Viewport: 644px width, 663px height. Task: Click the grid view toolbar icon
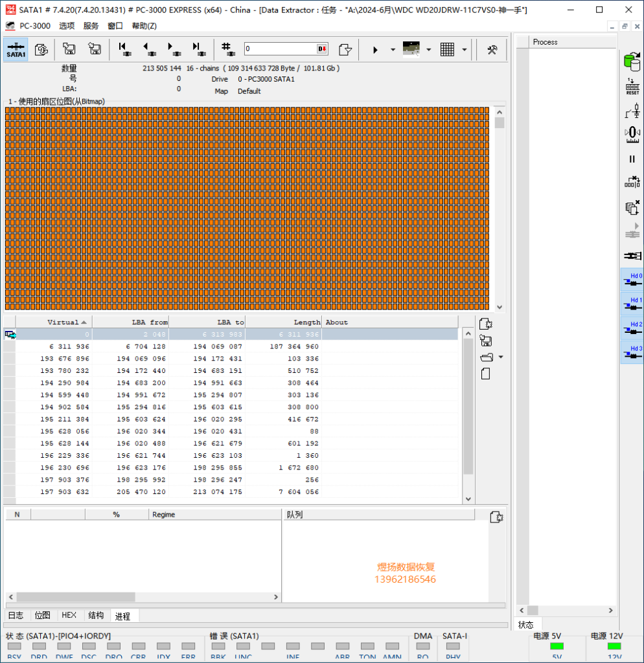coord(447,49)
